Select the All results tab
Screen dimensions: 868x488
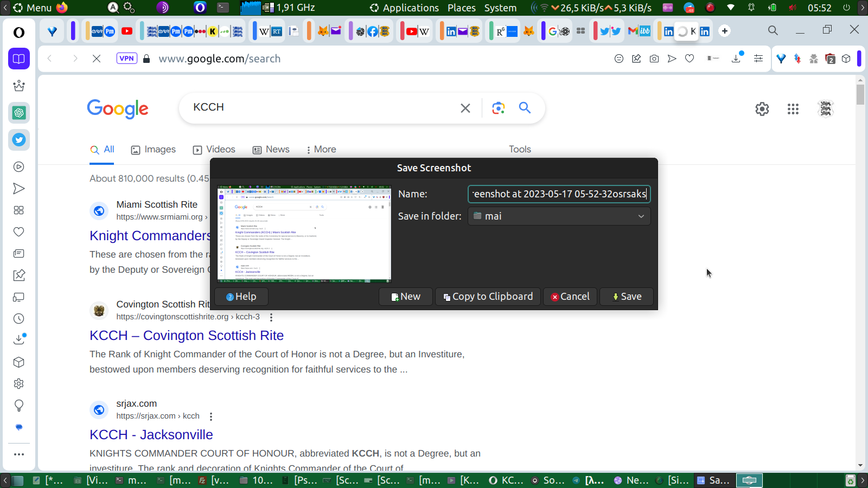(103, 150)
